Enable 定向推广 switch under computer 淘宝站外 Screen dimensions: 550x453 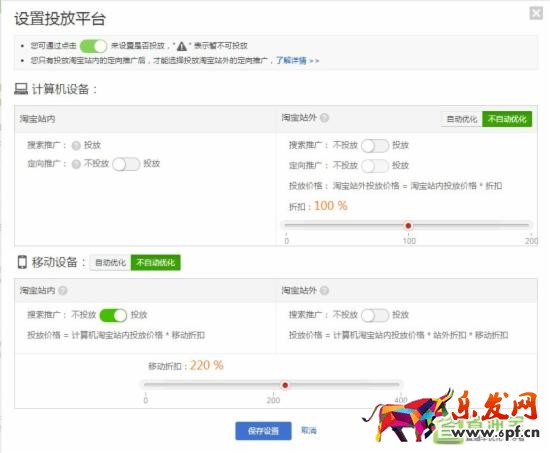tap(375, 166)
